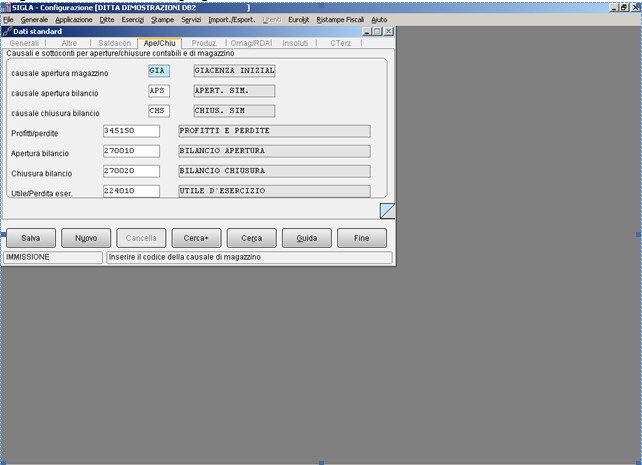Viewport: 642px width, 465px height.
Task: Click the page-curl icon below the form
Action: coord(387,211)
